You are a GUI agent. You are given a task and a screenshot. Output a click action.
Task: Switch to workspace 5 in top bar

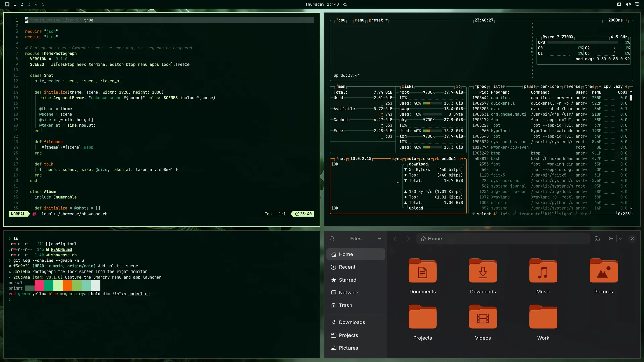[x=43, y=4]
